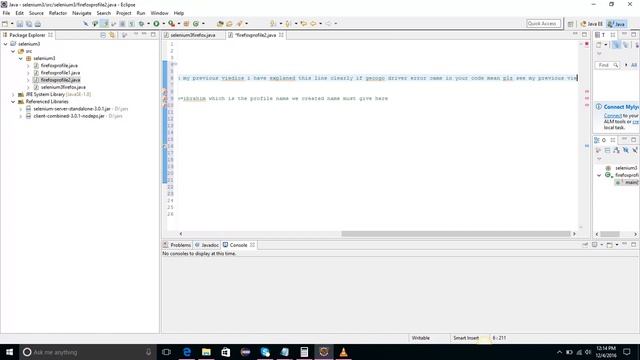Expand selenium-server-standalone-3.0.1.jar node

click(20, 109)
